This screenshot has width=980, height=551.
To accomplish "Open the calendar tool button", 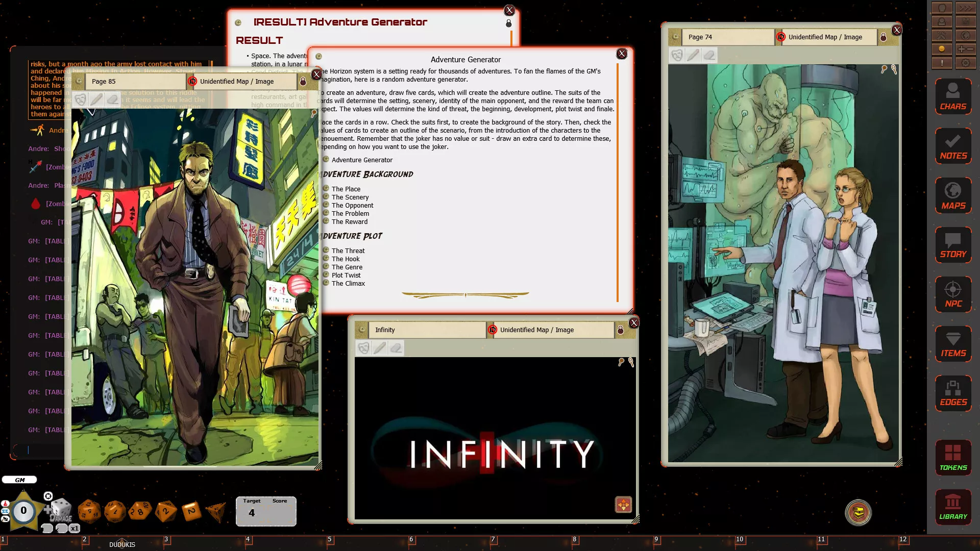I will tap(965, 22).
